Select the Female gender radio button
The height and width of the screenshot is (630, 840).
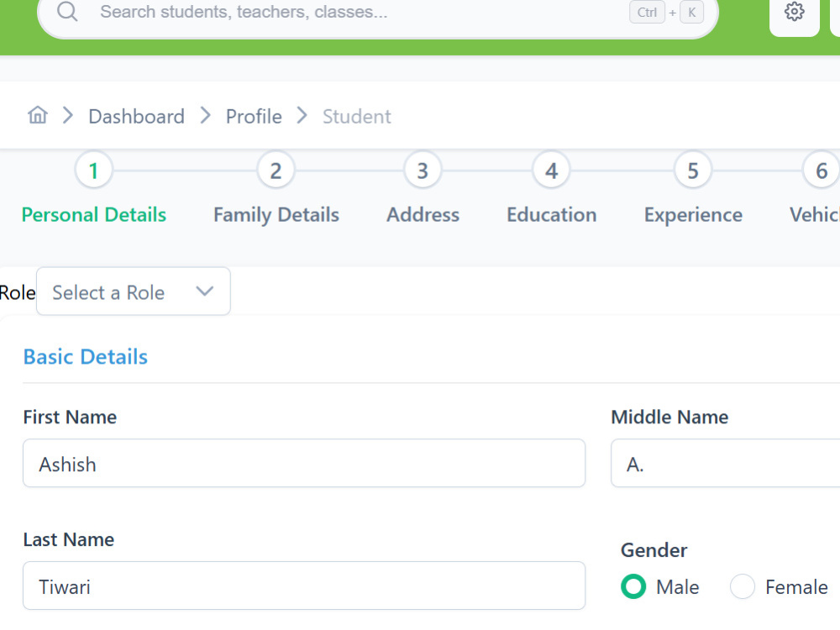tap(743, 586)
